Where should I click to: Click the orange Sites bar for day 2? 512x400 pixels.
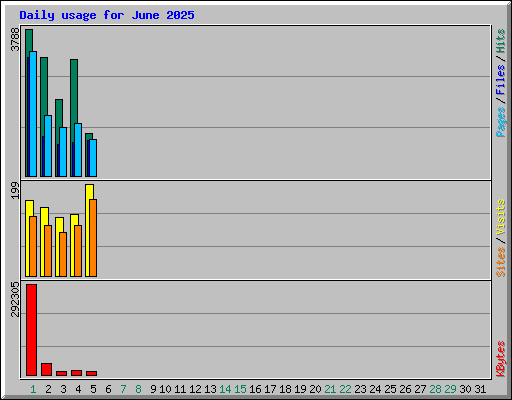pos(48,251)
